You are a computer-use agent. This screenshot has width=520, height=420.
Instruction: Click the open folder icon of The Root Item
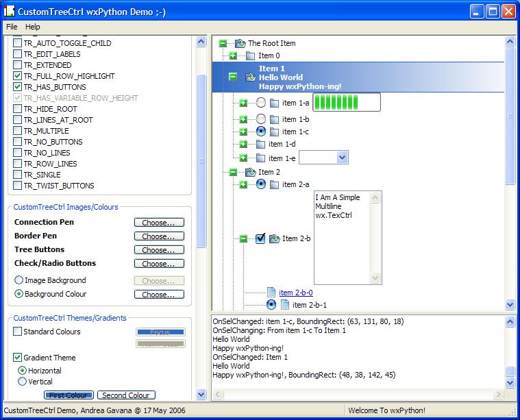pos(240,43)
